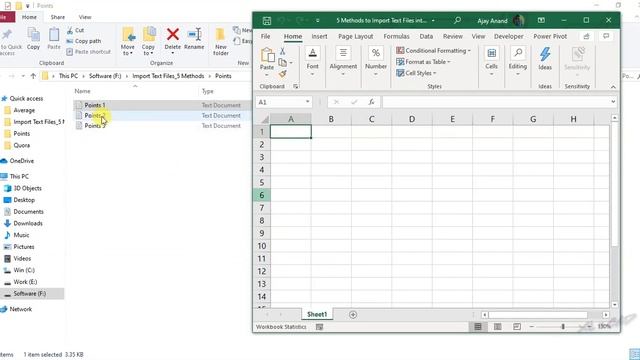
Task: Click the Insert Function fx icon
Action: point(371,102)
